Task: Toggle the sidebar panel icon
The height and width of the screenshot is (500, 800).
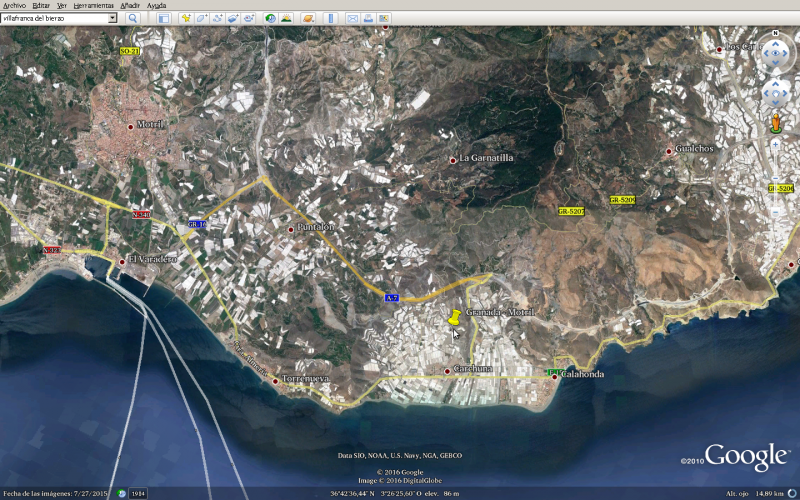Action: 164,18
